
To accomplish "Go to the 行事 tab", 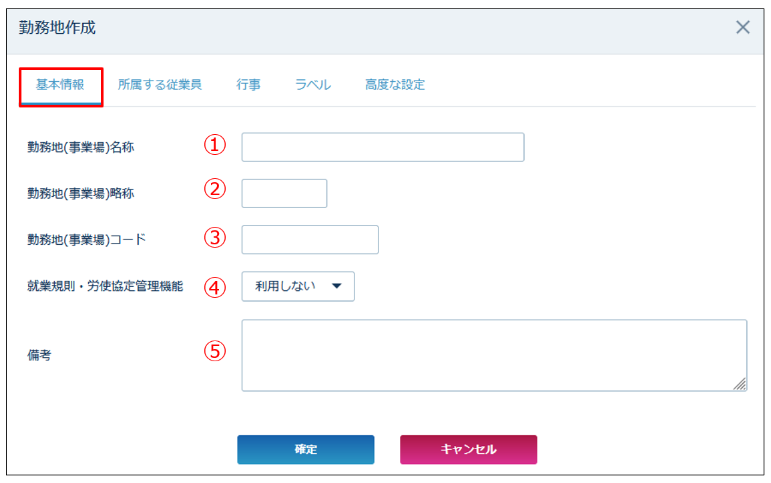I will [x=249, y=85].
